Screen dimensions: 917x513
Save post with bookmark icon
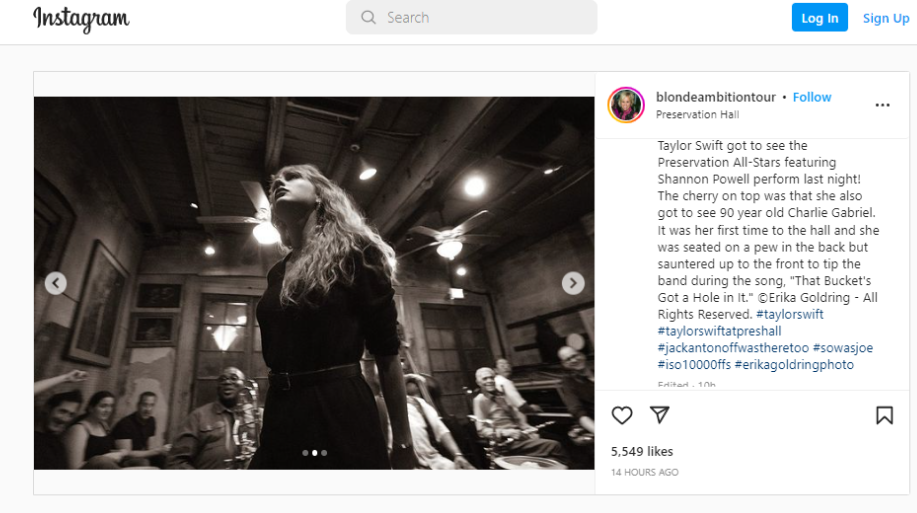tap(884, 415)
